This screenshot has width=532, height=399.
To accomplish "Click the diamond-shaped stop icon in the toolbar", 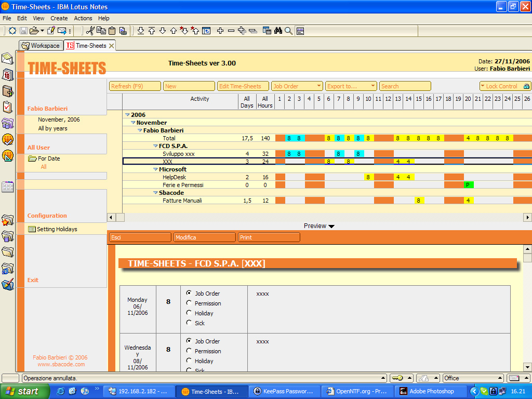I will coord(12,31).
